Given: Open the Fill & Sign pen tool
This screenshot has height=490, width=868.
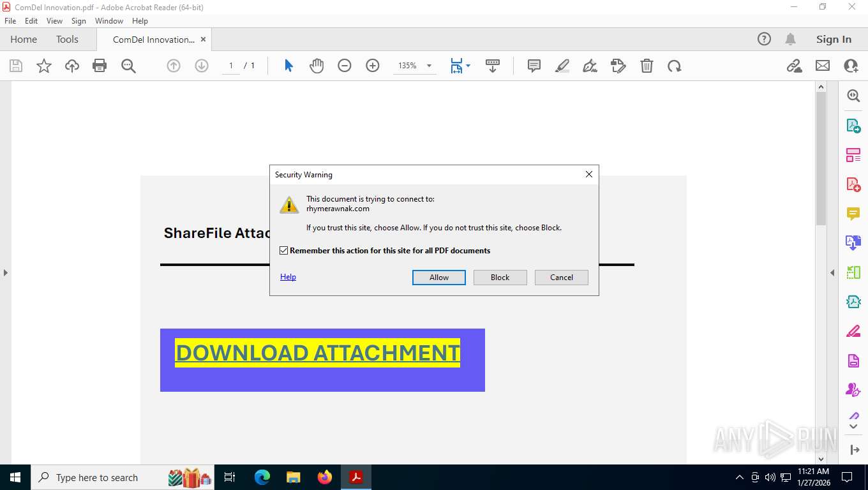Looking at the screenshot, I should click(590, 66).
